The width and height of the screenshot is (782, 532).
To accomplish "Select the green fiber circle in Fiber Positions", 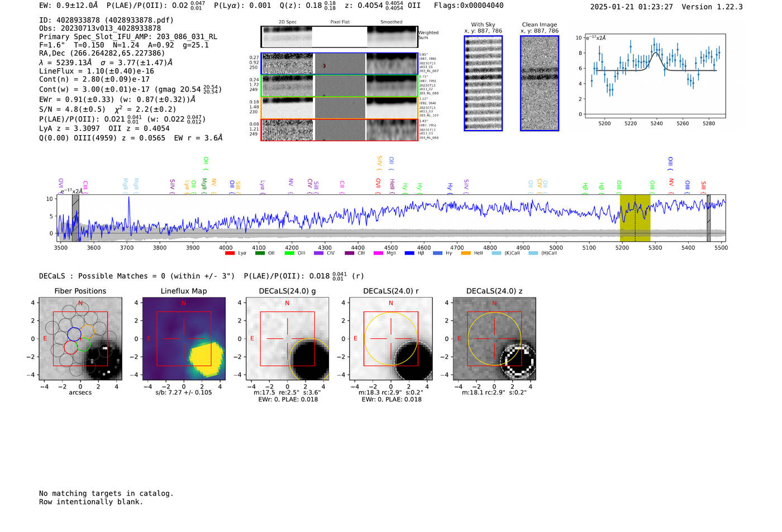I will (x=83, y=344).
